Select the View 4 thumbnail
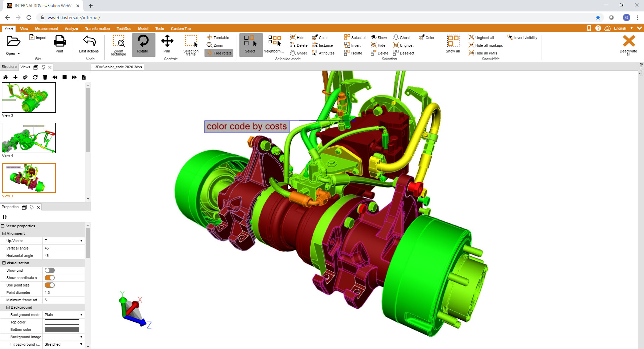Image resolution: width=644 pixels, height=349 pixels. [29, 138]
